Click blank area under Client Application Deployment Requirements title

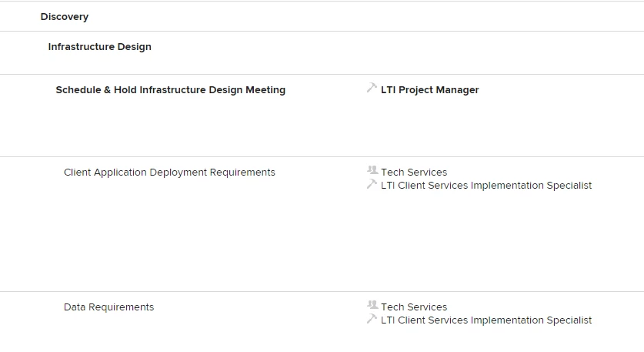169,231
